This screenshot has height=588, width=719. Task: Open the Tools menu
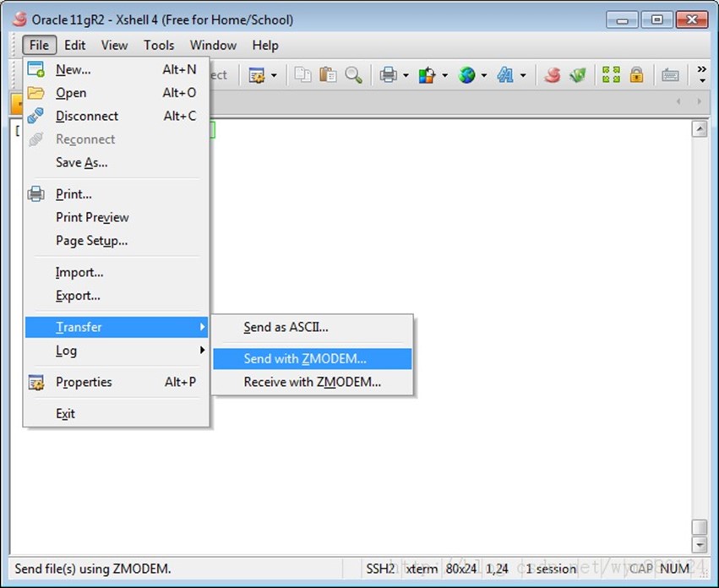coord(159,45)
